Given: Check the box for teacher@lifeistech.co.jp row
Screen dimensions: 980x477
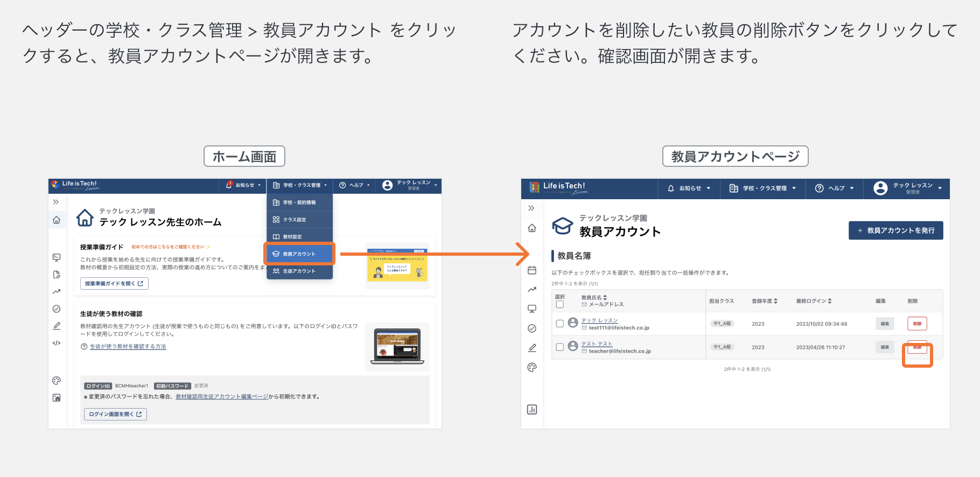Looking at the screenshot, I should [560, 347].
